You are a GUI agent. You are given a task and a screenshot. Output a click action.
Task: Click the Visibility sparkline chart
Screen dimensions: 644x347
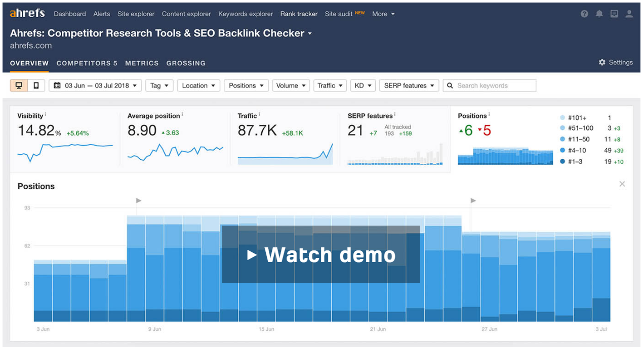(x=65, y=152)
